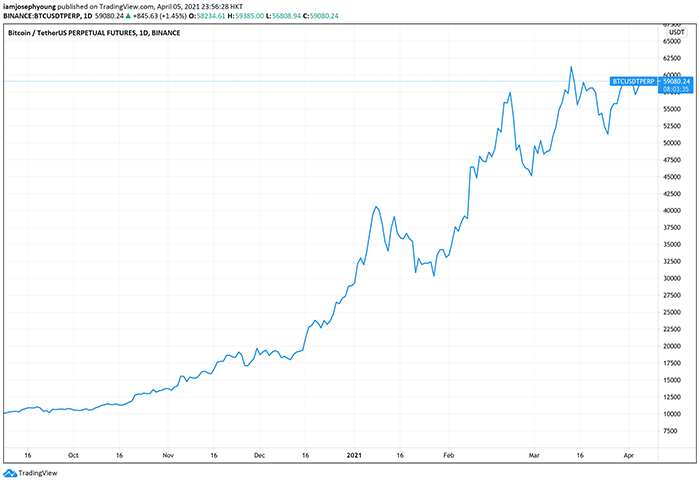Screen dimensions: 700x483
Task: Click the highest peak of the price line
Action: click(x=571, y=68)
